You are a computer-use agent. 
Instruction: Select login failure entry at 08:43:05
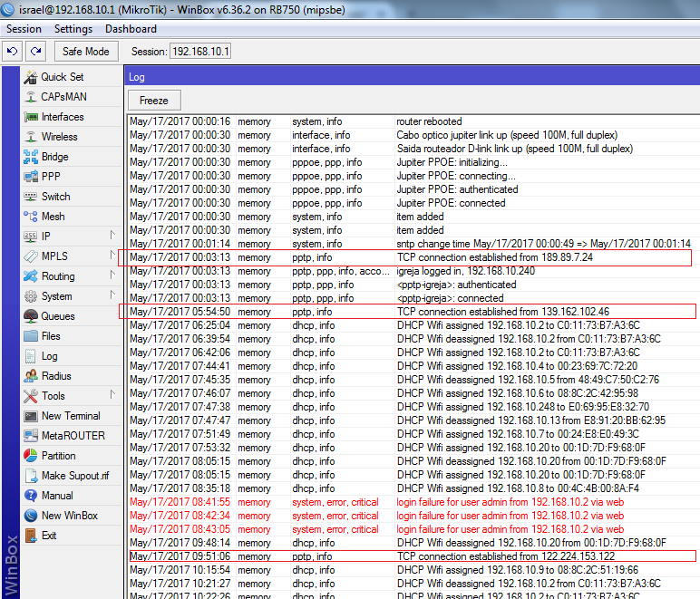[413, 529]
